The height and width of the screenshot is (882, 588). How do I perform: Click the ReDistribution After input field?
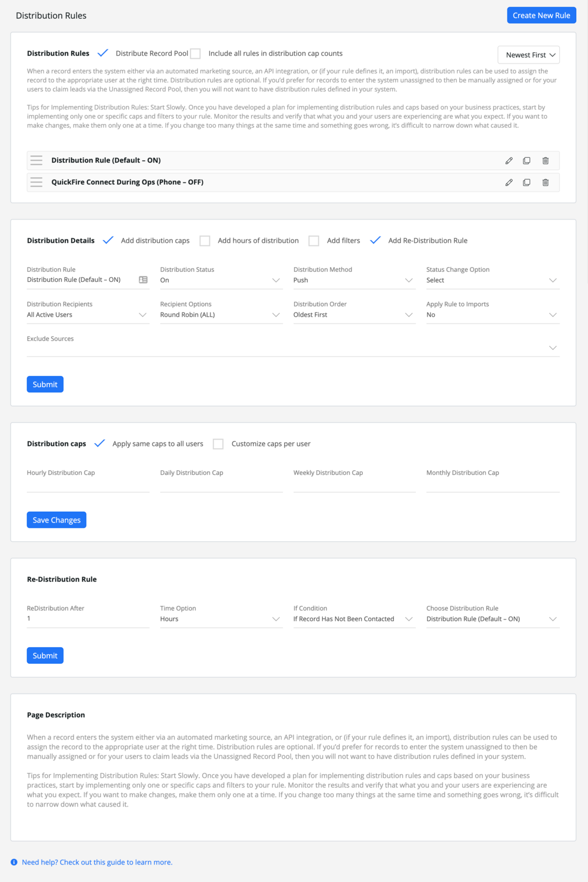coord(88,619)
